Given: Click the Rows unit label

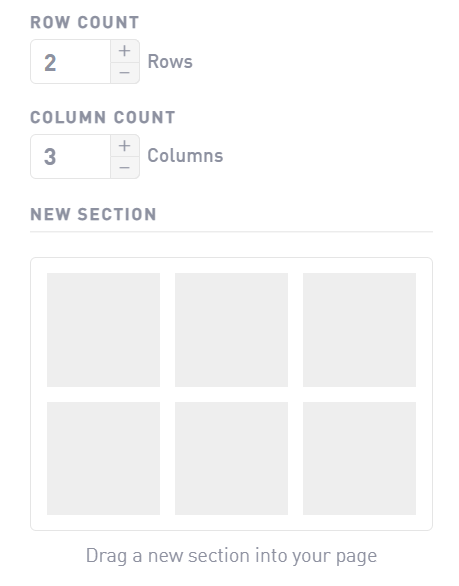Looking at the screenshot, I should tap(170, 62).
